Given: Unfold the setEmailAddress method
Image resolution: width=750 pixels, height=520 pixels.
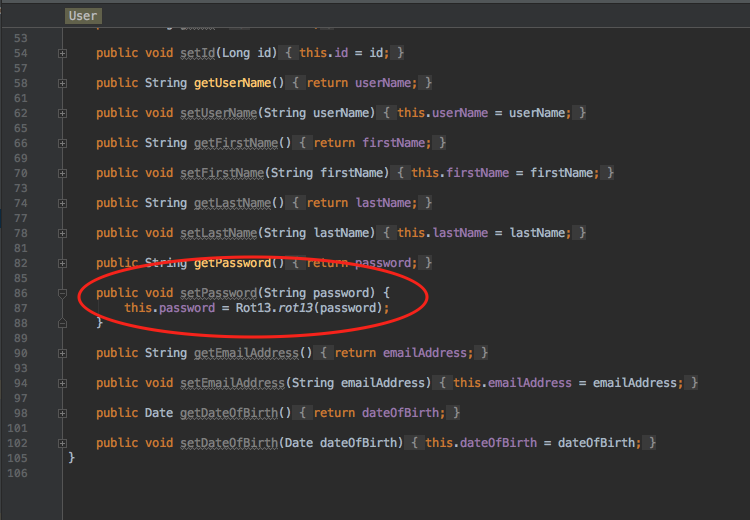Looking at the screenshot, I should tap(62, 383).
